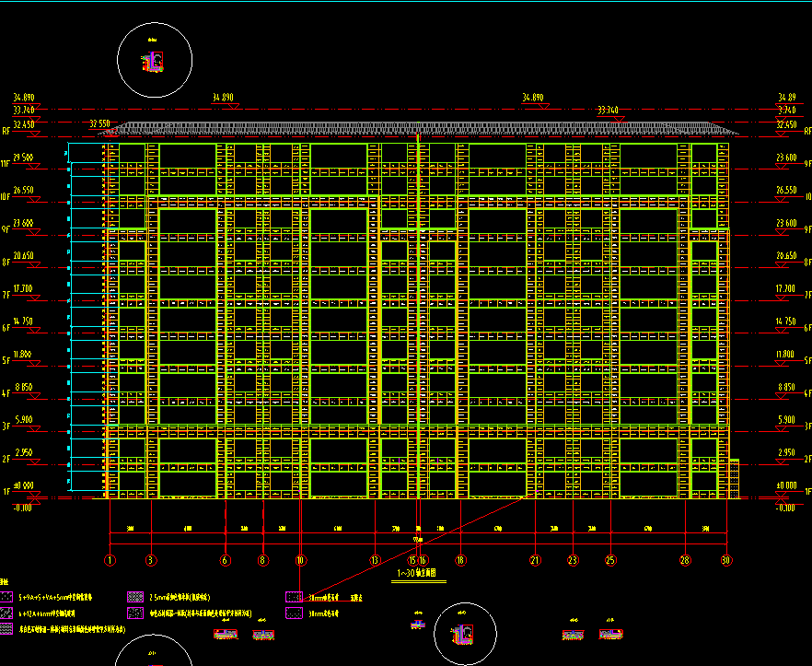The height and width of the screenshot is (666, 812).
Task: Click grid axis bubble 21
Action: coord(534,560)
